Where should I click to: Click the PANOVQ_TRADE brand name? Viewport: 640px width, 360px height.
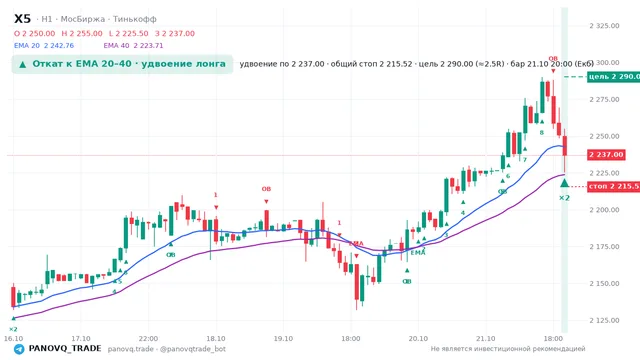tap(64, 349)
